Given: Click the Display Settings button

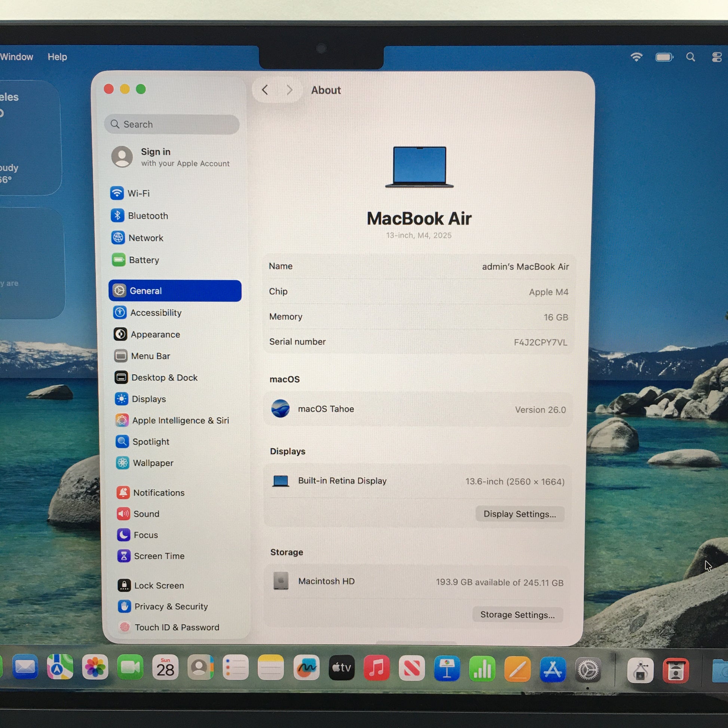Looking at the screenshot, I should [519, 514].
